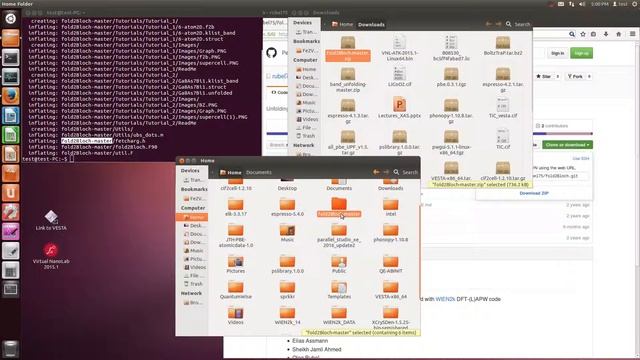Screen dimensions: 640x360
Task: Open the clock indicator in top panel
Action: pos(600,4)
